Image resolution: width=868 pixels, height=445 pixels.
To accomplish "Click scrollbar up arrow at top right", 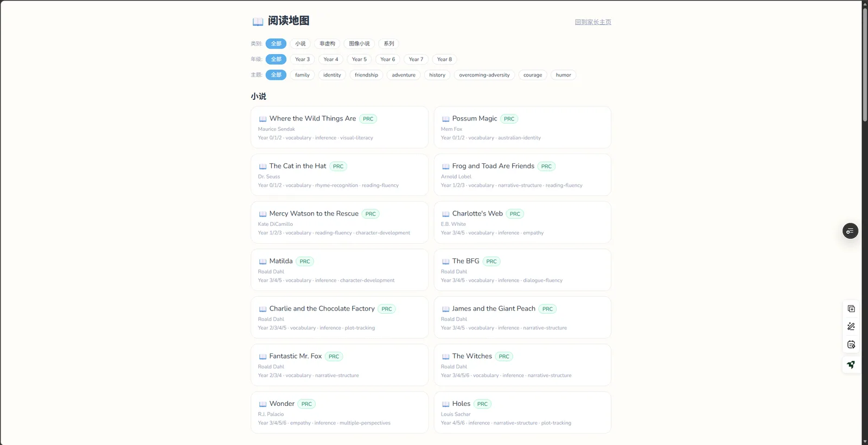I will pyautogui.click(x=865, y=4).
